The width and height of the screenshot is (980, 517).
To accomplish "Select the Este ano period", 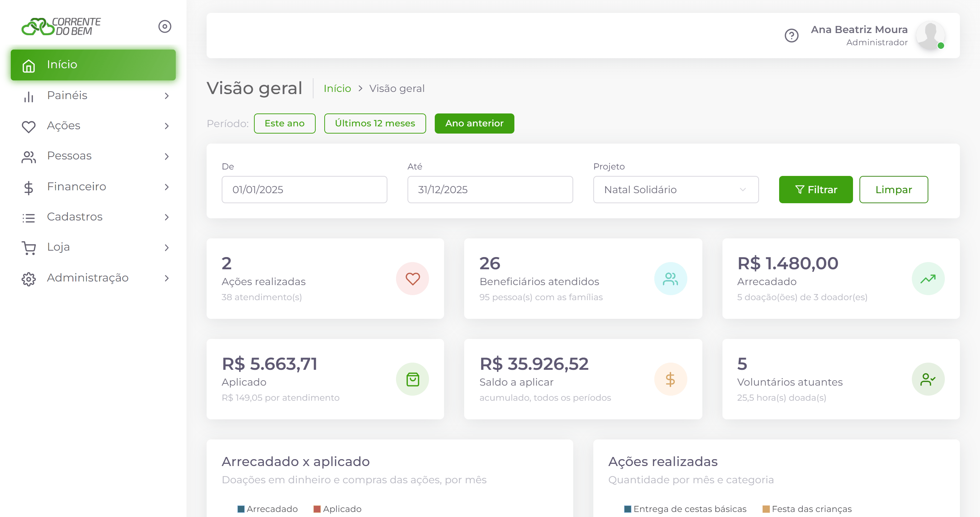I will click(284, 124).
